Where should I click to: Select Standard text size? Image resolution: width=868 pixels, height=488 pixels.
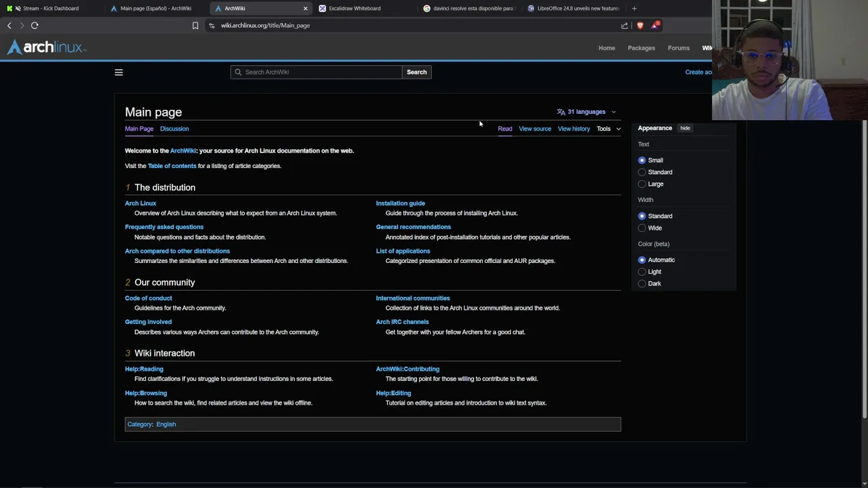(642, 172)
